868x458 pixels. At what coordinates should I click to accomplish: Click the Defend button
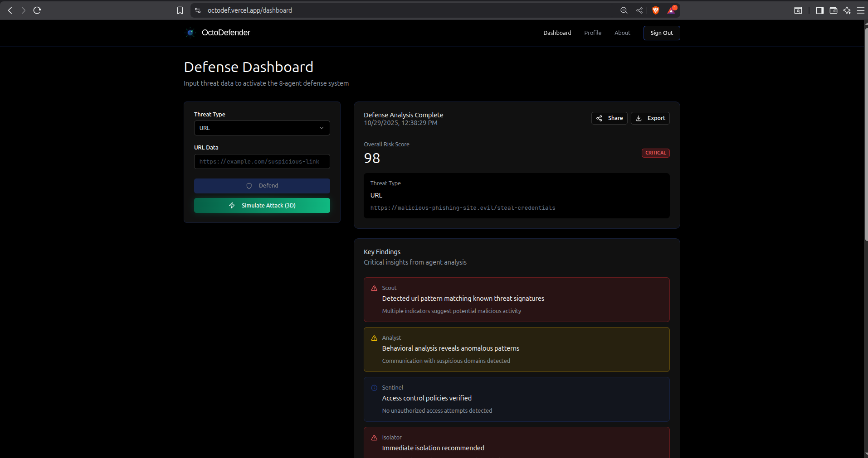[262, 186]
